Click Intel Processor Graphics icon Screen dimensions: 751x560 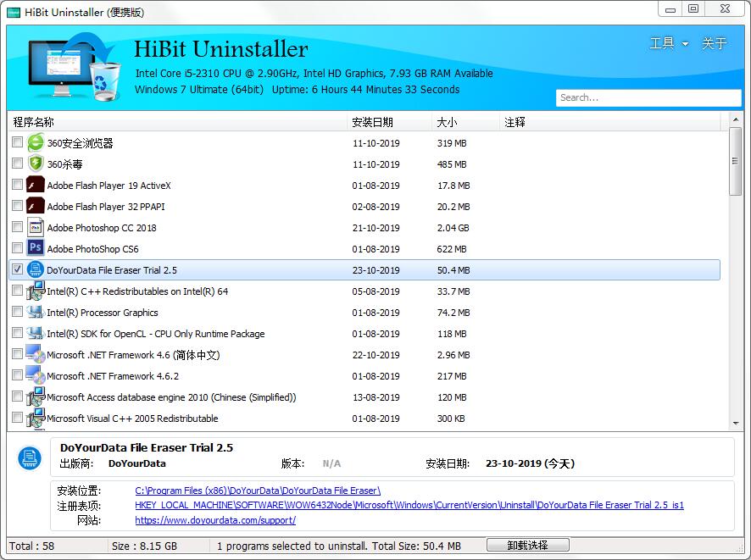click(x=36, y=312)
